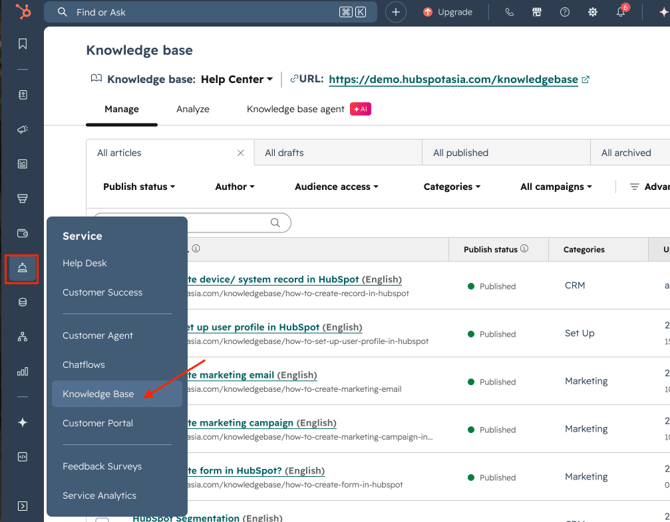Click the info icon next to Publish status header
This screenshot has height=522, width=670.
click(524, 249)
